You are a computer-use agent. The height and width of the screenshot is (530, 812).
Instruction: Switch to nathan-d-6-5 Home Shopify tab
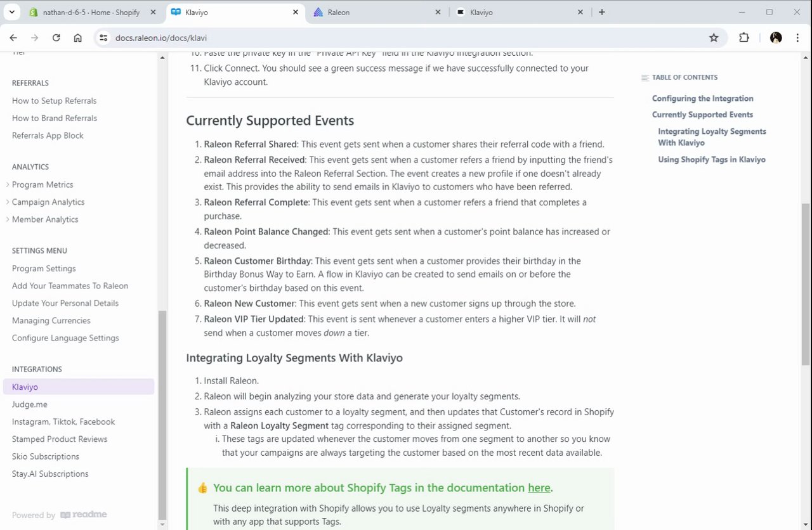(x=92, y=12)
